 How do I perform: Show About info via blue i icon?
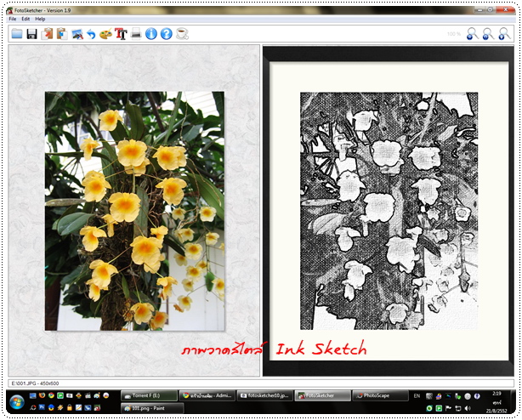coord(151,34)
